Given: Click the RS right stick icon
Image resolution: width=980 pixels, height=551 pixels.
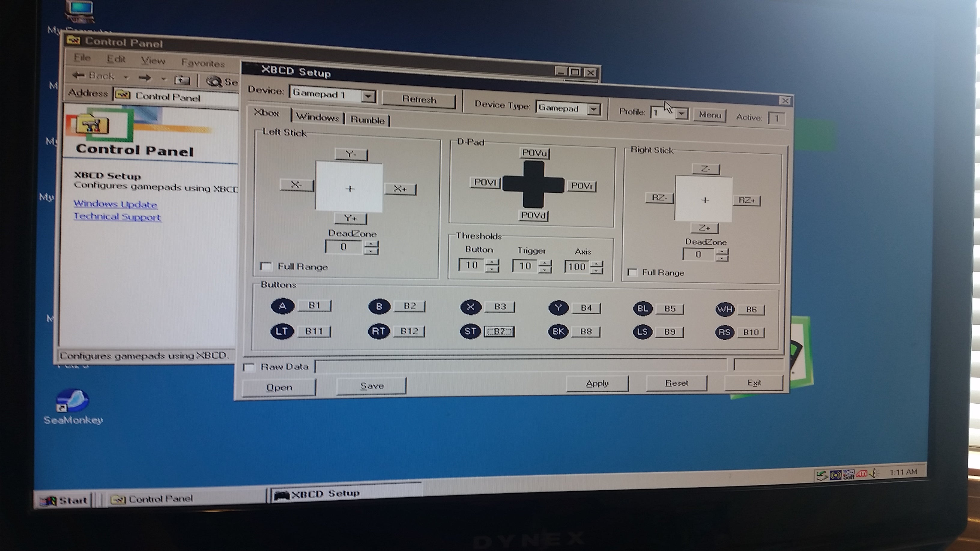Looking at the screenshot, I should (x=724, y=332).
